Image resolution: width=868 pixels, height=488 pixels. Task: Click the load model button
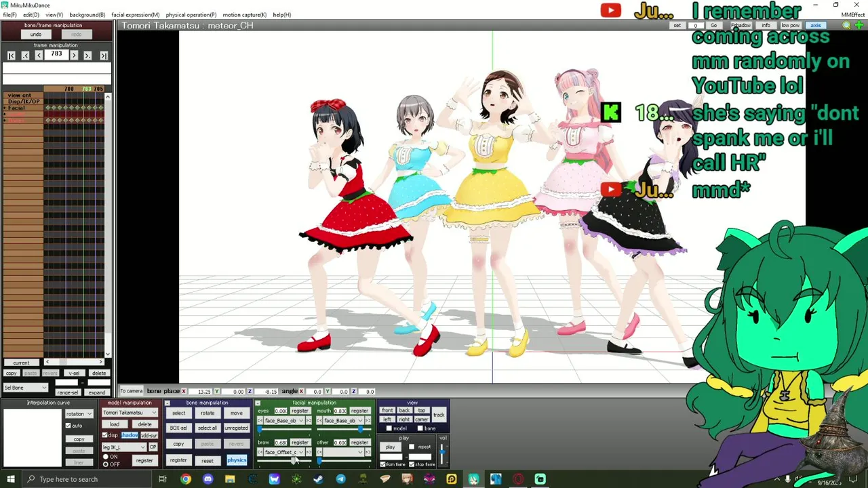coord(115,424)
